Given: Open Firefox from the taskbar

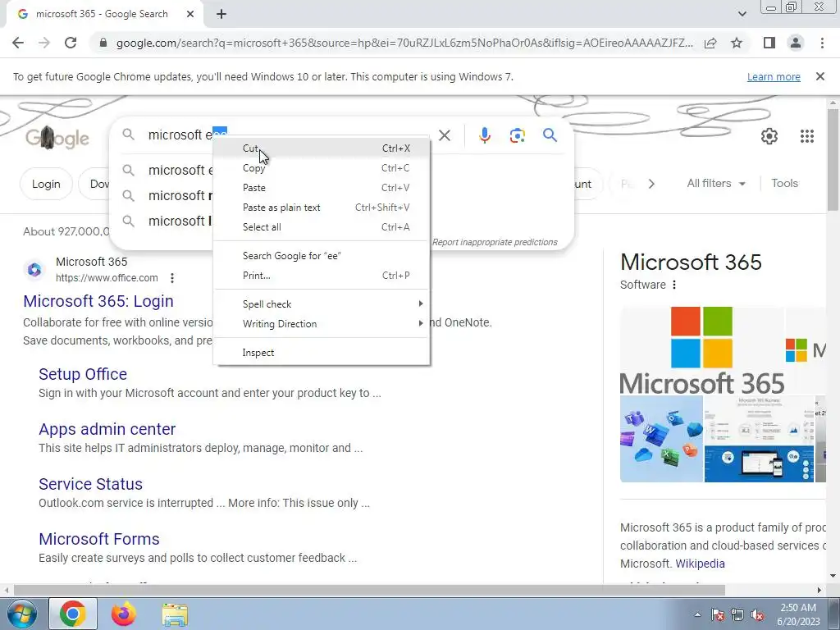Looking at the screenshot, I should coord(123,614).
